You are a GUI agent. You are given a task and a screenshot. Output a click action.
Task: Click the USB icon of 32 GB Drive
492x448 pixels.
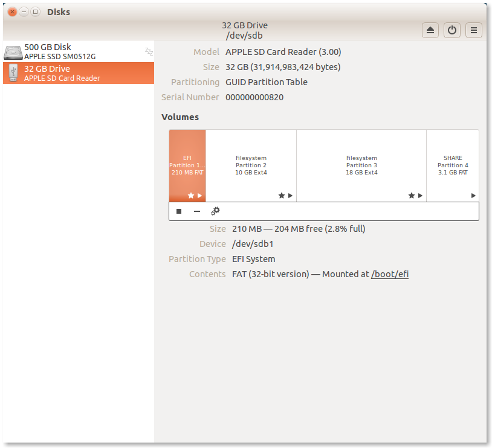click(x=13, y=73)
